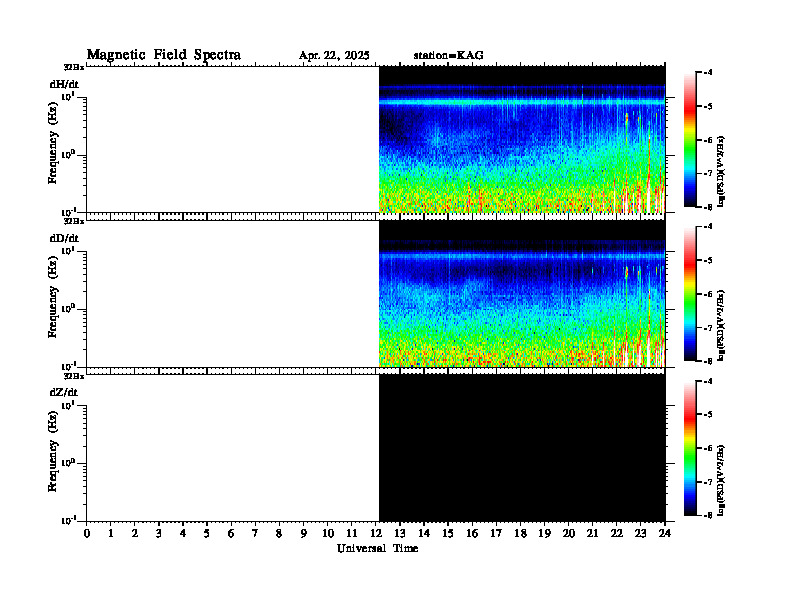This screenshot has width=792, height=612.
Task: Click hour 14 on the time axis
Action: pos(424,534)
